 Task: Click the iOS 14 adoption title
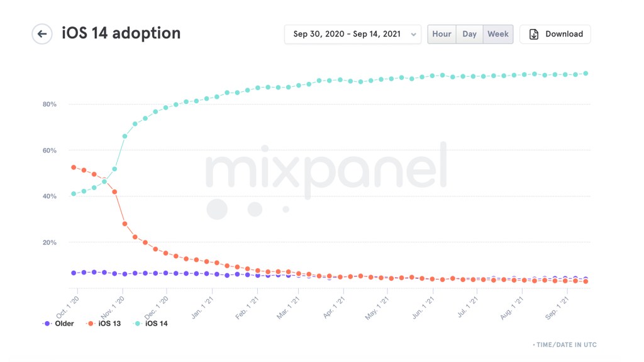(x=121, y=33)
